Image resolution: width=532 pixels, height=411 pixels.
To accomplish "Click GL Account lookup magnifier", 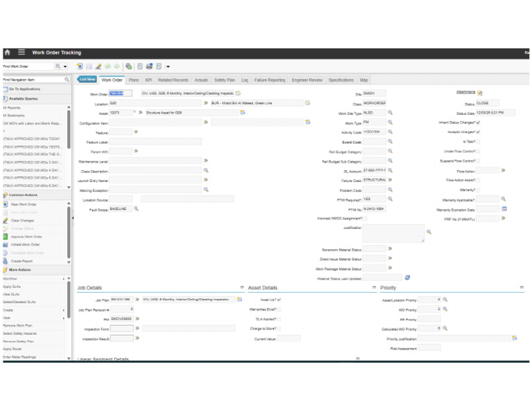I will pos(390,170).
